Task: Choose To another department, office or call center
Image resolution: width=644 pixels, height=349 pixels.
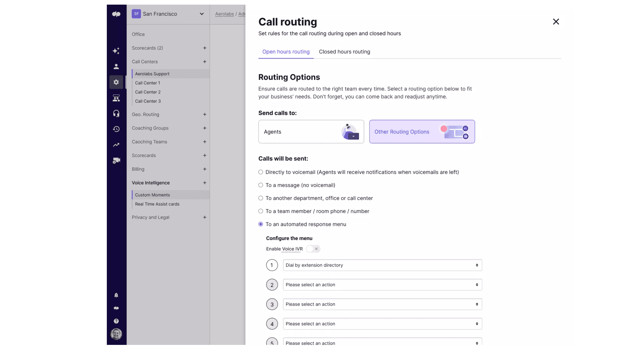Action: [261, 198]
